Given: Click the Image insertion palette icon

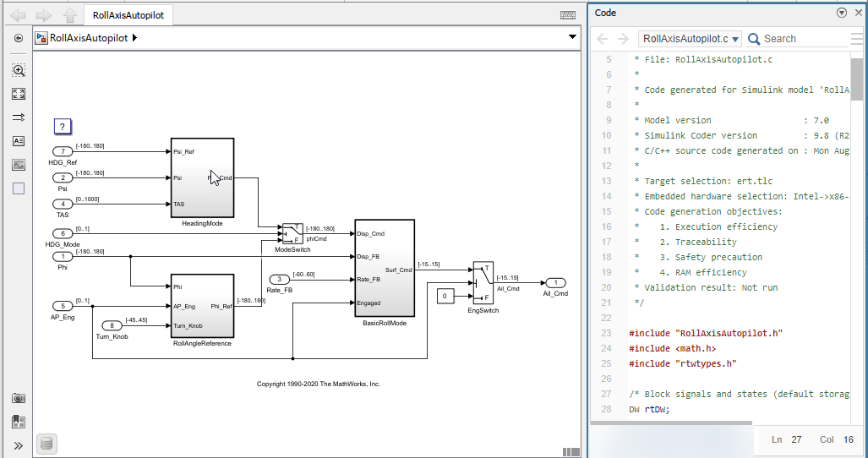Looking at the screenshot, I should click(x=19, y=165).
